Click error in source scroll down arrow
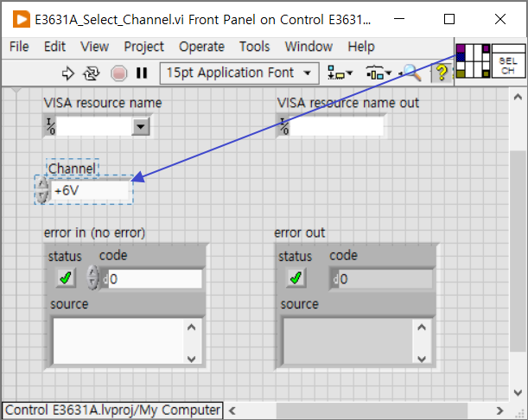This screenshot has width=528, height=420. (x=191, y=359)
